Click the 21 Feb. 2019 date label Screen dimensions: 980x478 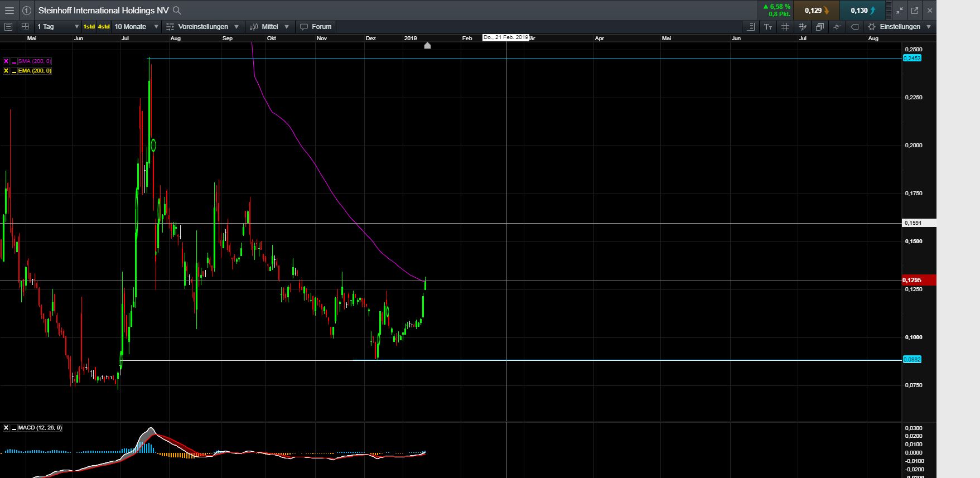pyautogui.click(x=505, y=37)
